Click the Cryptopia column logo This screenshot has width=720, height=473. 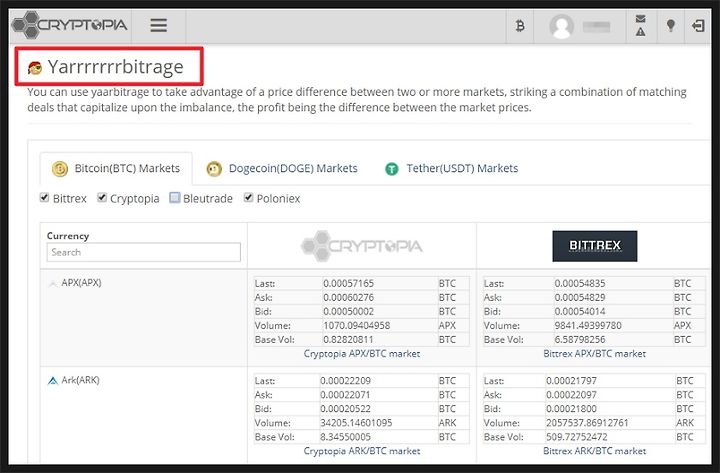[x=361, y=246]
